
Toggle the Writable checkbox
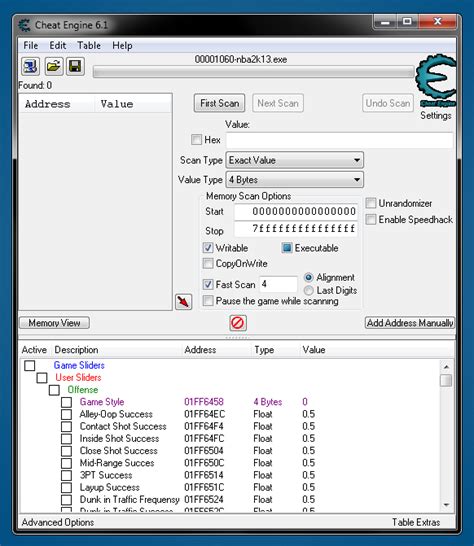coord(208,248)
